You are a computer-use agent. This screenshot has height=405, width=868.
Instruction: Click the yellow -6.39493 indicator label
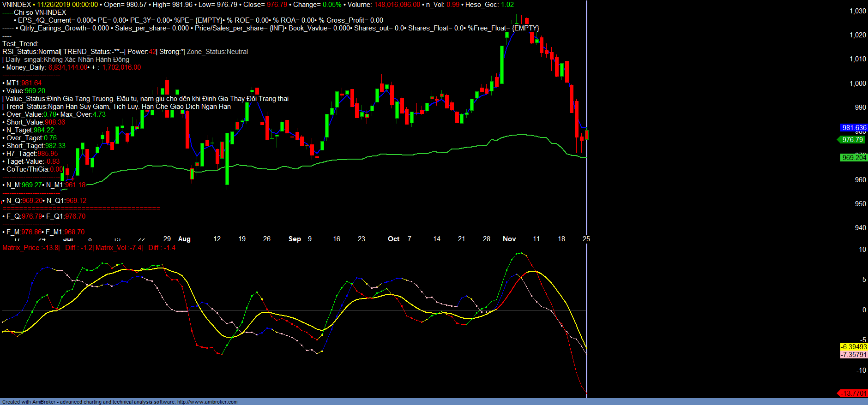click(x=854, y=347)
